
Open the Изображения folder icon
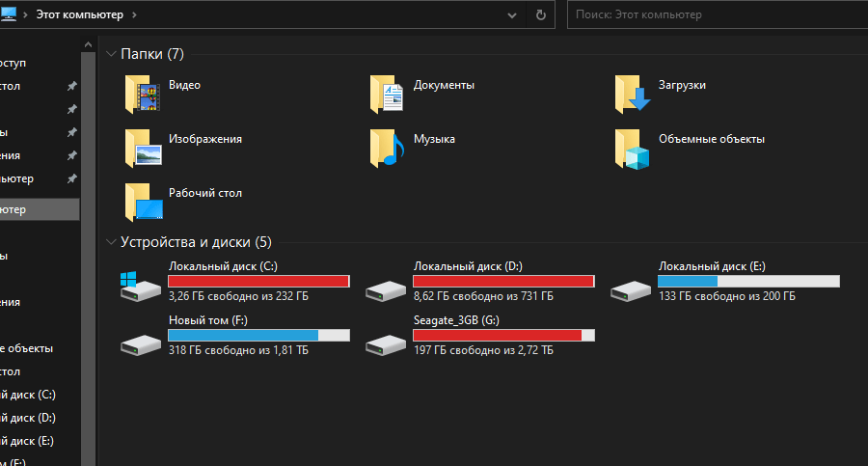tap(143, 149)
